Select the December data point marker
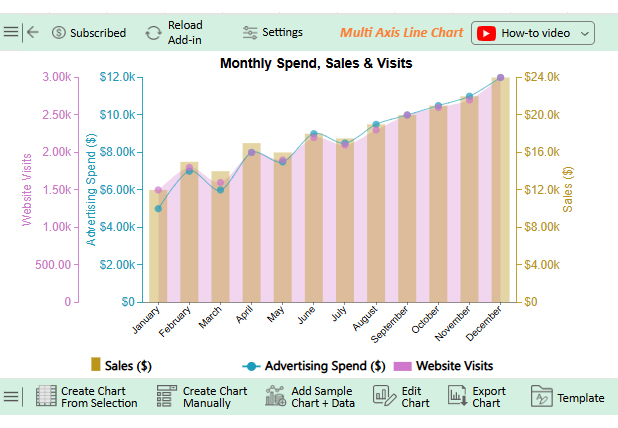618x428 pixels. [500, 77]
